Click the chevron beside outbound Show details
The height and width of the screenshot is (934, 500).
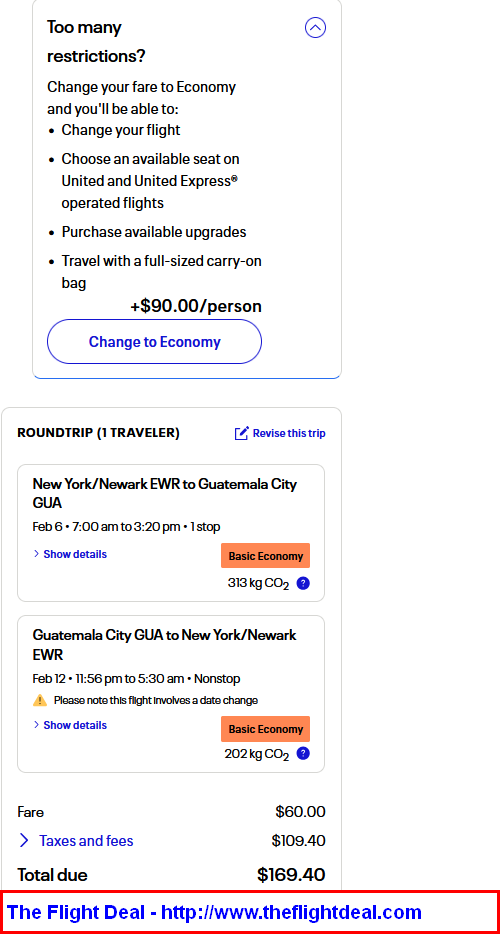(x=36, y=554)
